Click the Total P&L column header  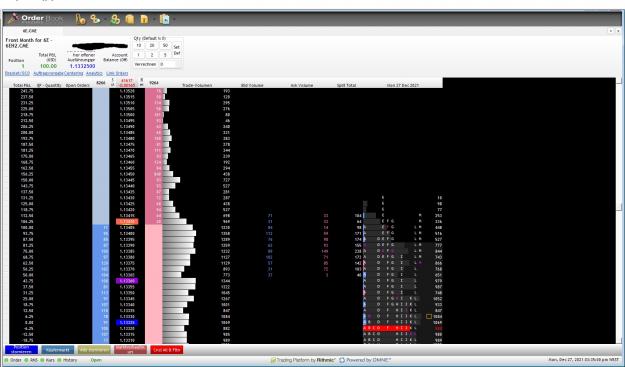point(22,85)
